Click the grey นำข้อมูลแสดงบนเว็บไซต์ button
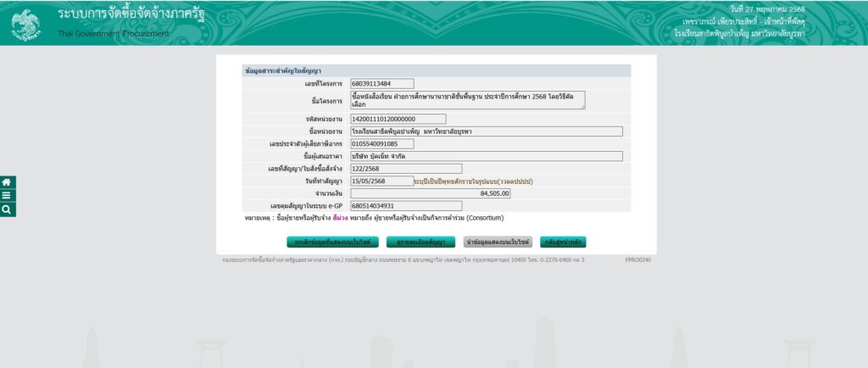The image size is (868, 368). 498,242
